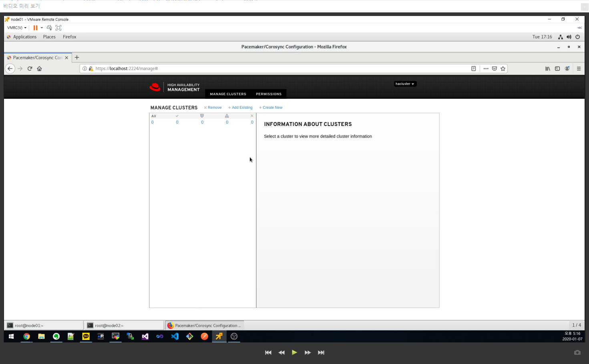589x364 pixels.
Task: Open the GNOME Places menu
Action: (x=49, y=37)
